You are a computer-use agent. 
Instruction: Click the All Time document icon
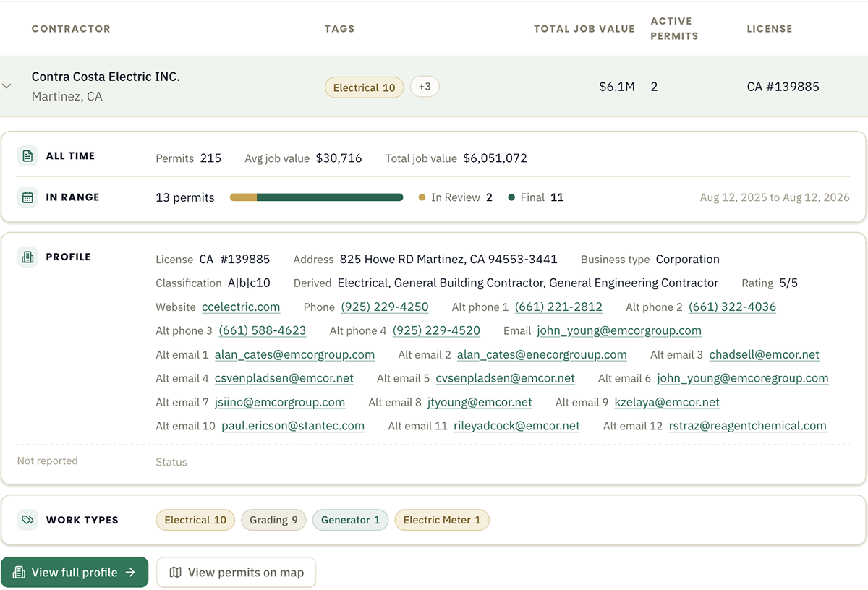click(x=27, y=156)
